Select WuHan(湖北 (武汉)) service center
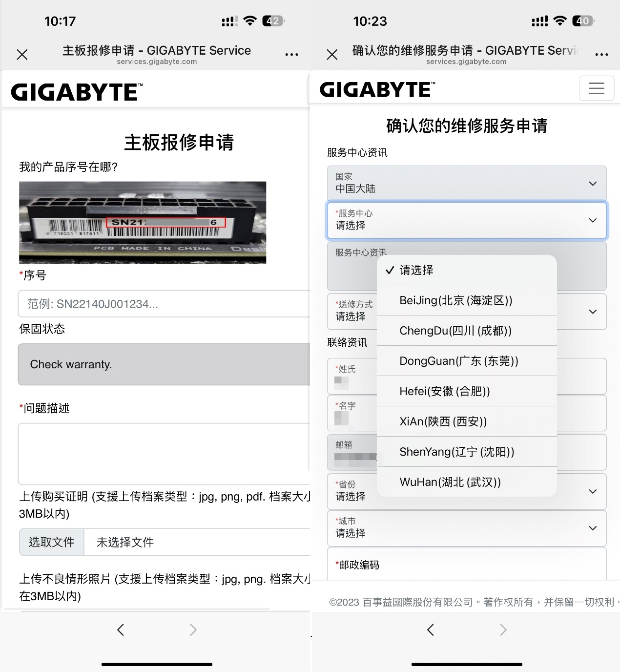The height and width of the screenshot is (672, 620). [467, 482]
